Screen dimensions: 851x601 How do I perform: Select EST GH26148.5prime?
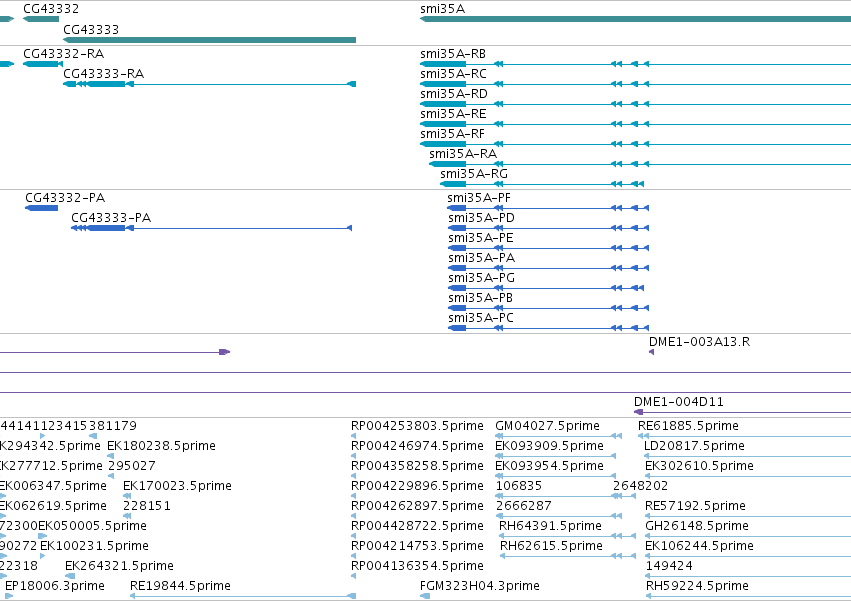[697, 527]
